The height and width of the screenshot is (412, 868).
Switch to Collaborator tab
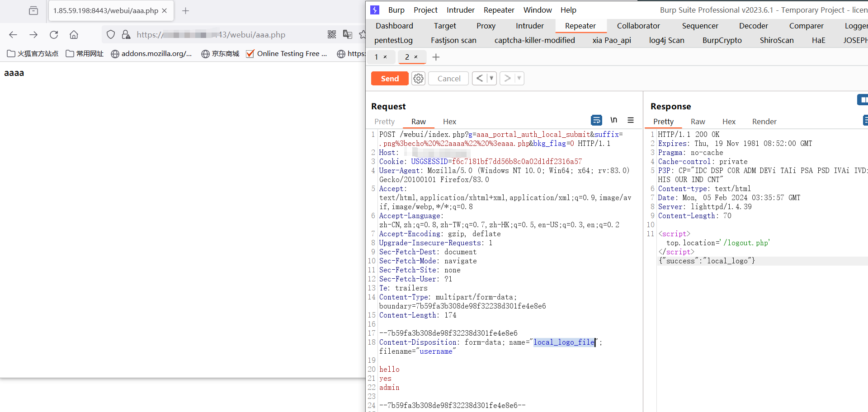[638, 26]
